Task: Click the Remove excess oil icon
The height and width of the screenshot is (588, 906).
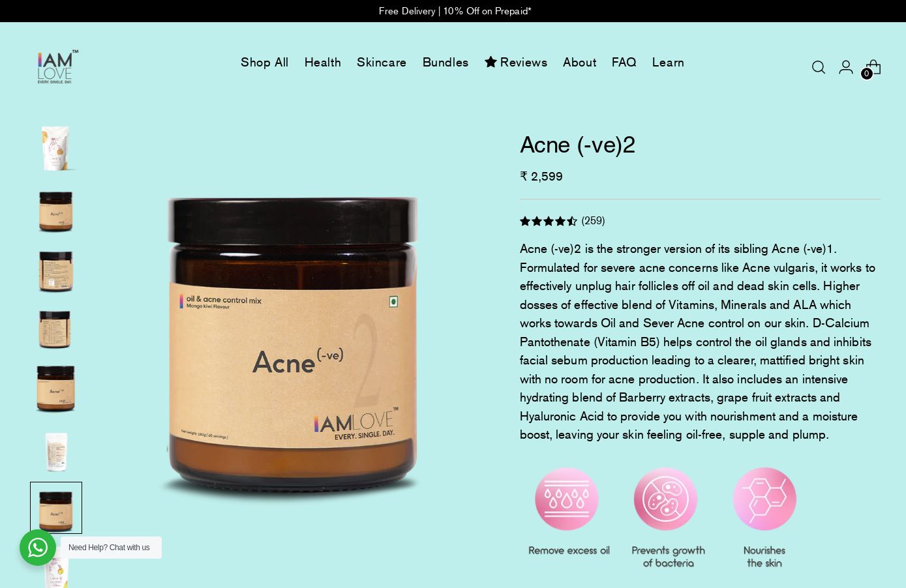Action: point(567,499)
